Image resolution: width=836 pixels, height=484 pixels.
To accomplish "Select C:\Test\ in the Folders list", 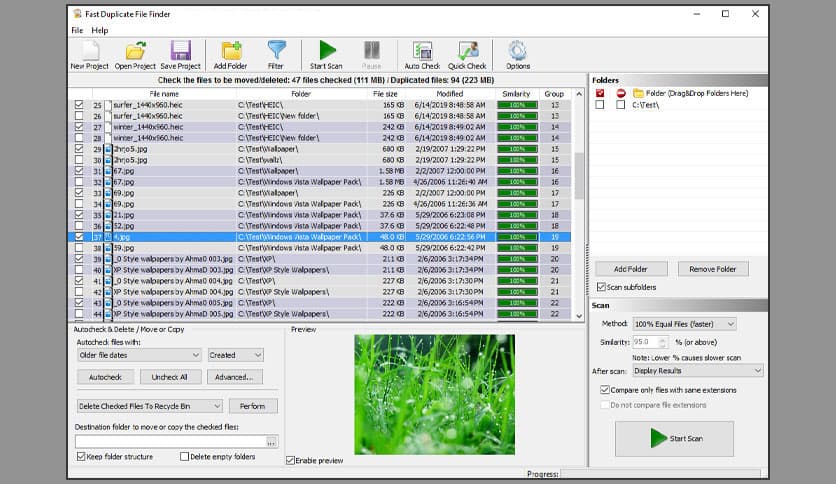I will click(x=646, y=105).
